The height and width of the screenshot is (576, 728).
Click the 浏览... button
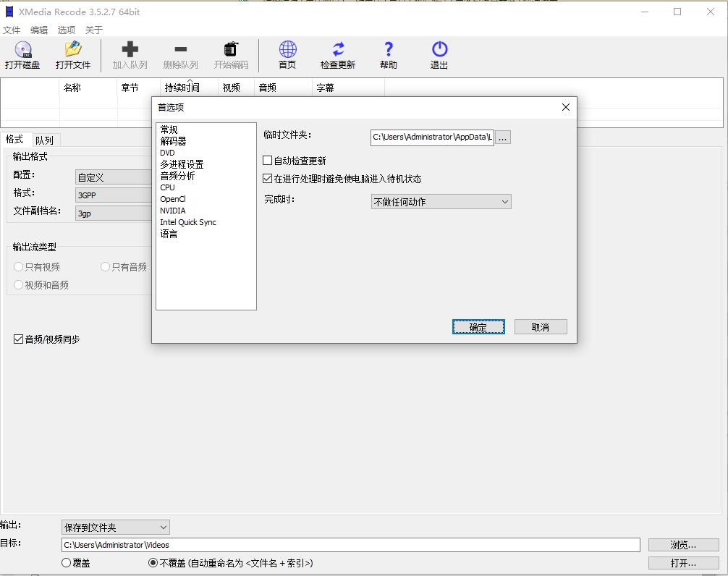[x=683, y=544]
